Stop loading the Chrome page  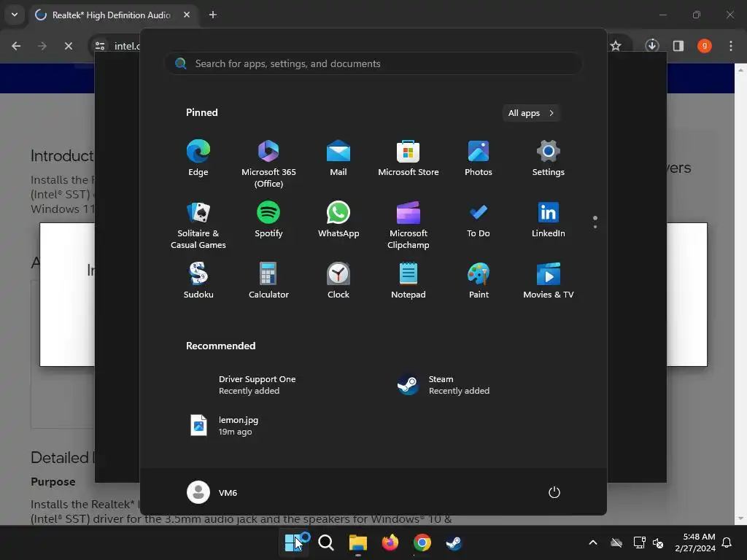coord(68,46)
